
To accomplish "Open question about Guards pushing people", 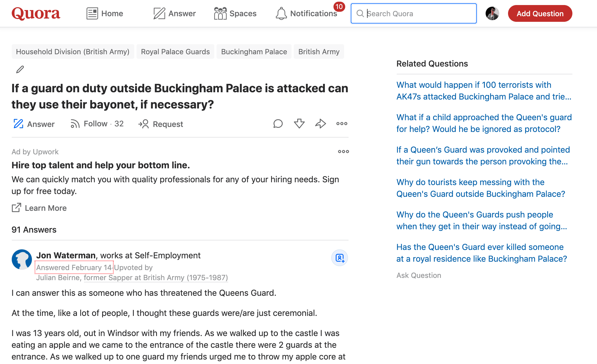I will pos(482,220).
